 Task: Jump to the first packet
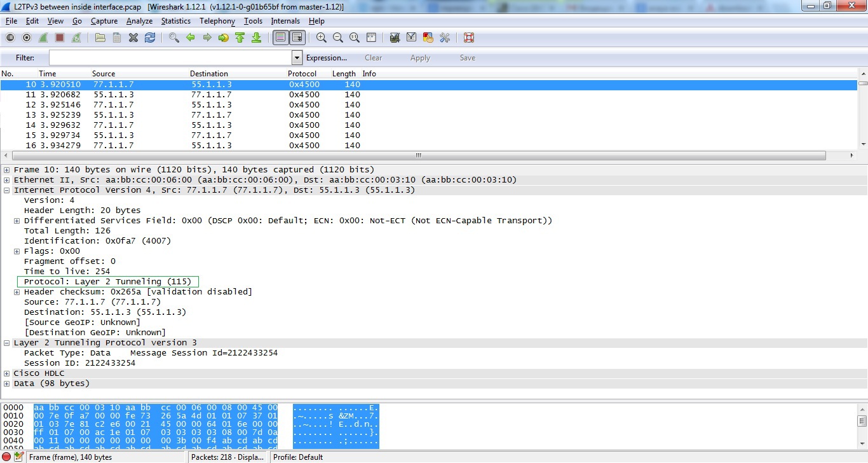click(x=240, y=38)
